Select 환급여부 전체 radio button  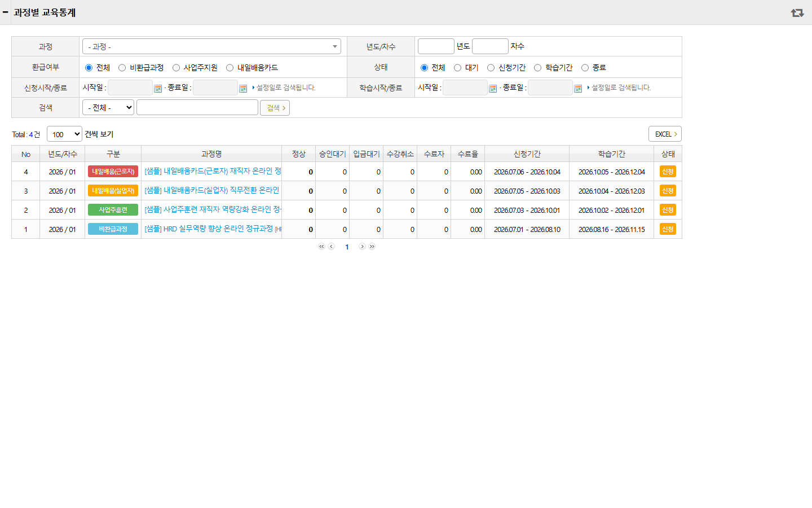tap(89, 68)
